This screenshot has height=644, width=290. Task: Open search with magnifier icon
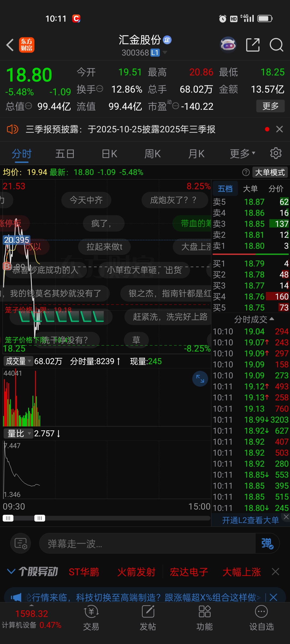click(x=277, y=45)
